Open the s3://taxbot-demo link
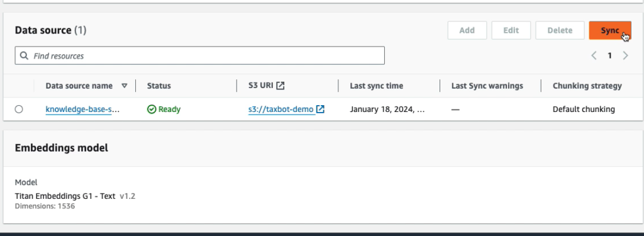The width and height of the screenshot is (644, 236). point(281,110)
